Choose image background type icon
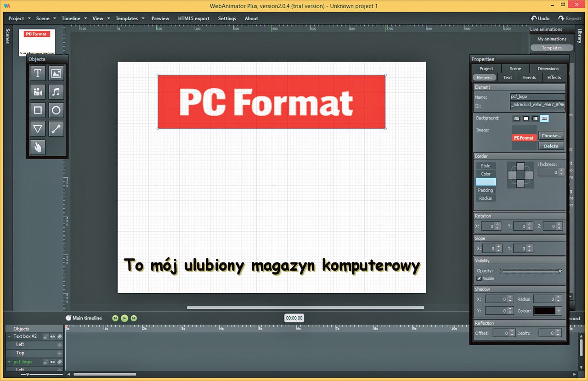Image resolution: width=588 pixels, height=381 pixels. click(544, 119)
